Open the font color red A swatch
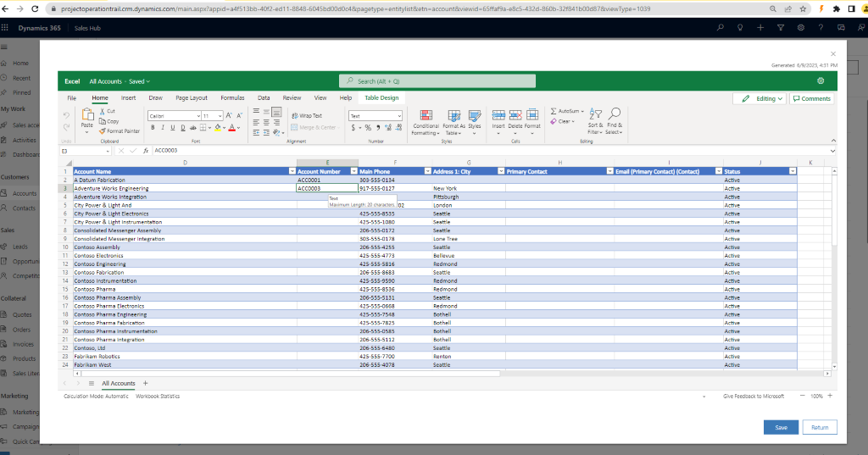Screen dimensions: 868x455 tap(232, 128)
